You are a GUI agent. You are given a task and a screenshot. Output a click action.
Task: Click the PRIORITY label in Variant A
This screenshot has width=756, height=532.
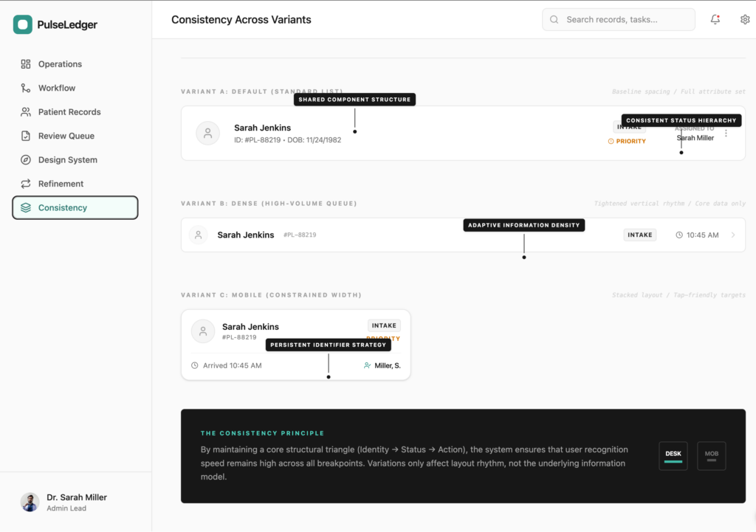(x=630, y=141)
